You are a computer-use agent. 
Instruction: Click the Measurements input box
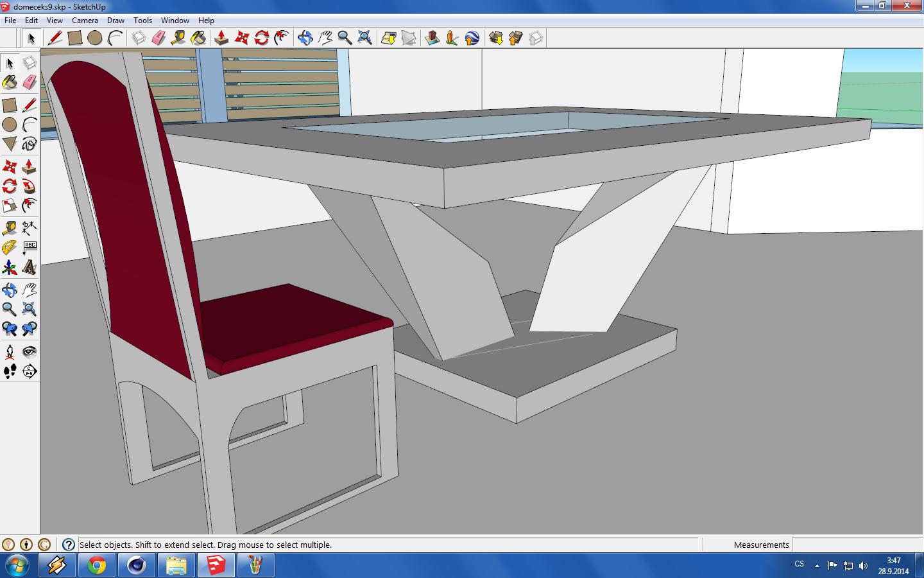point(857,545)
